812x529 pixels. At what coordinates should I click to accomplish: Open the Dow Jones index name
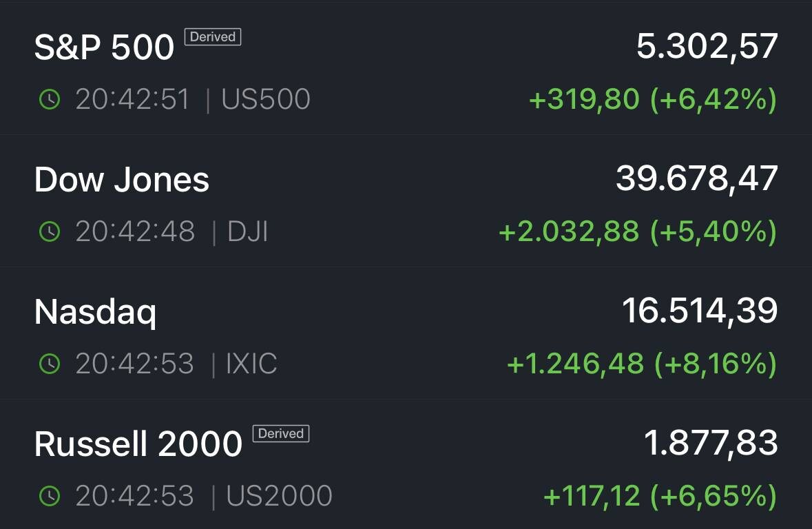point(122,180)
